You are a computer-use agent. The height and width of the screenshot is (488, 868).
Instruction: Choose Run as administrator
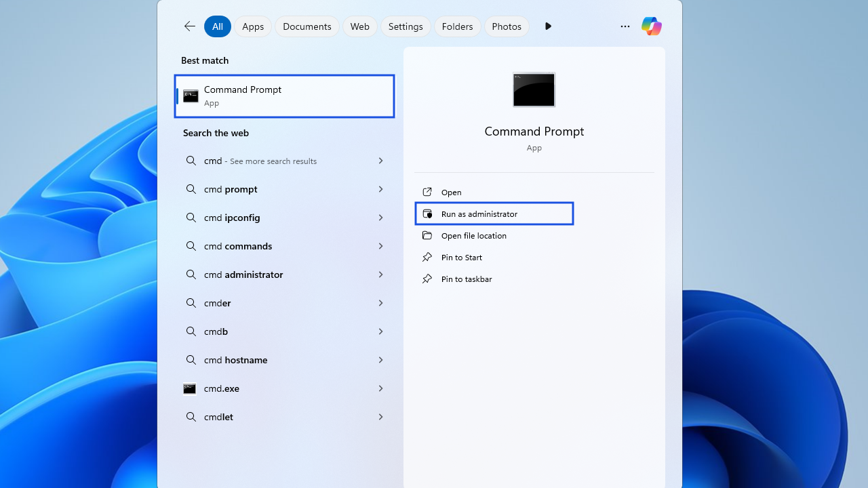tap(479, 213)
